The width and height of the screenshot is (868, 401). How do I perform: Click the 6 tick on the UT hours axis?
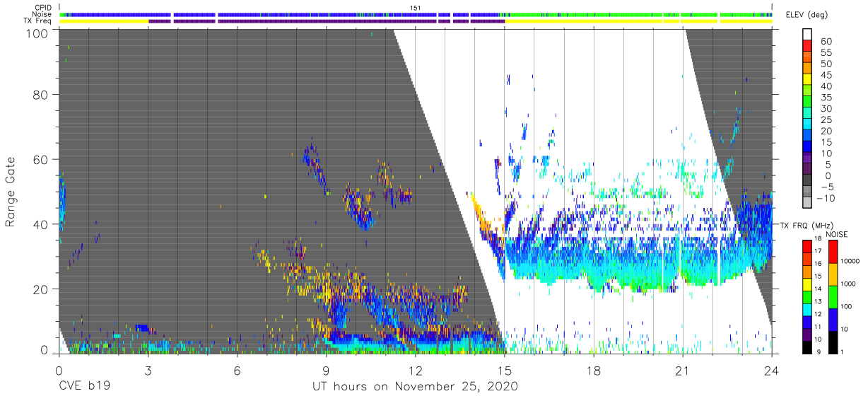coord(237,370)
